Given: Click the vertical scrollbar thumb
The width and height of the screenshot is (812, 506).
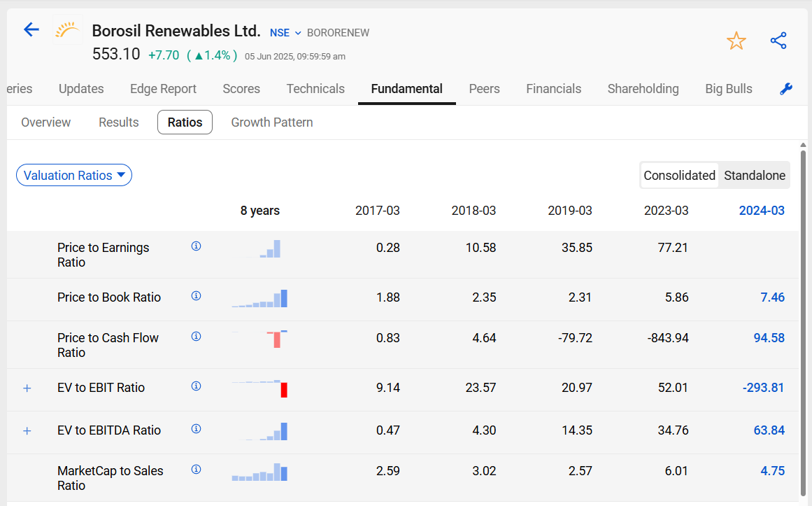Looking at the screenshot, I should (x=803, y=323).
